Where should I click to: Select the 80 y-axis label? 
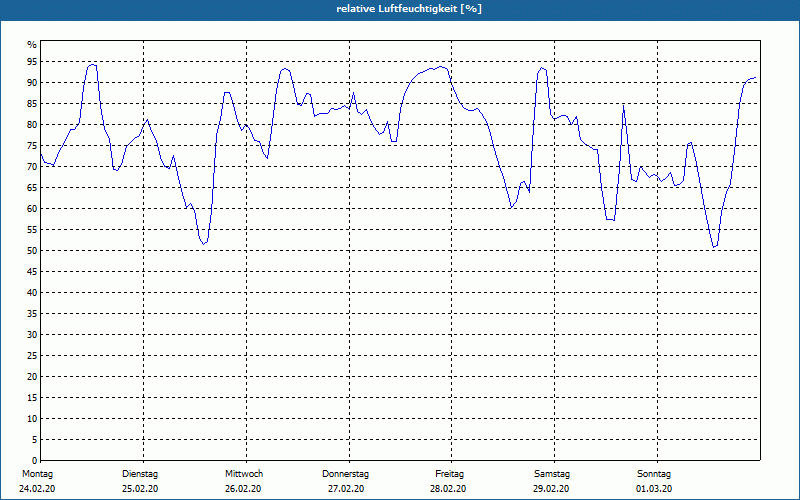(x=32, y=124)
